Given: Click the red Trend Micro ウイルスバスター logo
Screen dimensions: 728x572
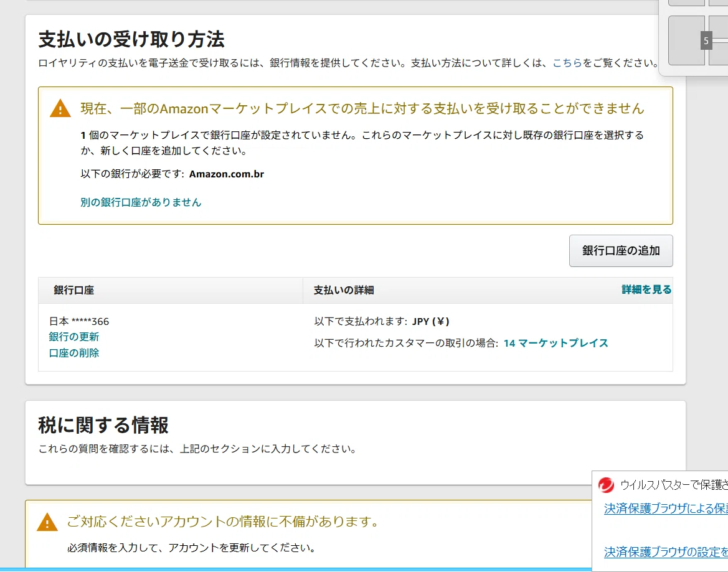Looking at the screenshot, I should 606,485.
